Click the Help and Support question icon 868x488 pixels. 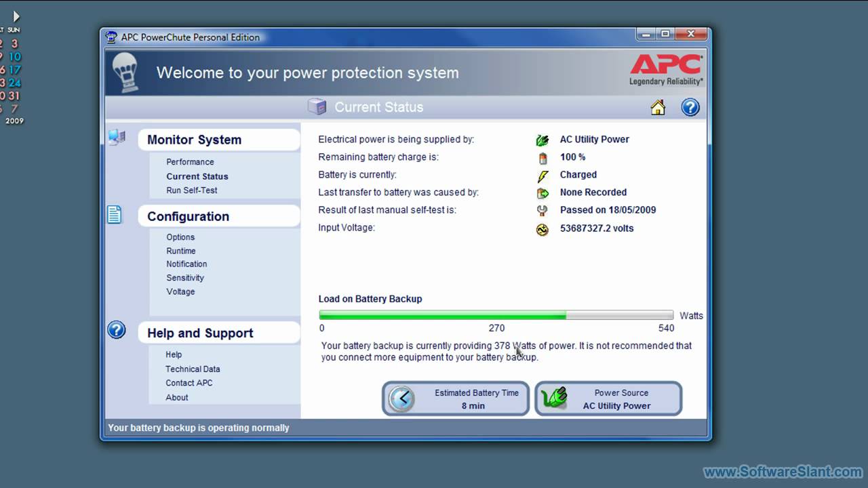[117, 330]
